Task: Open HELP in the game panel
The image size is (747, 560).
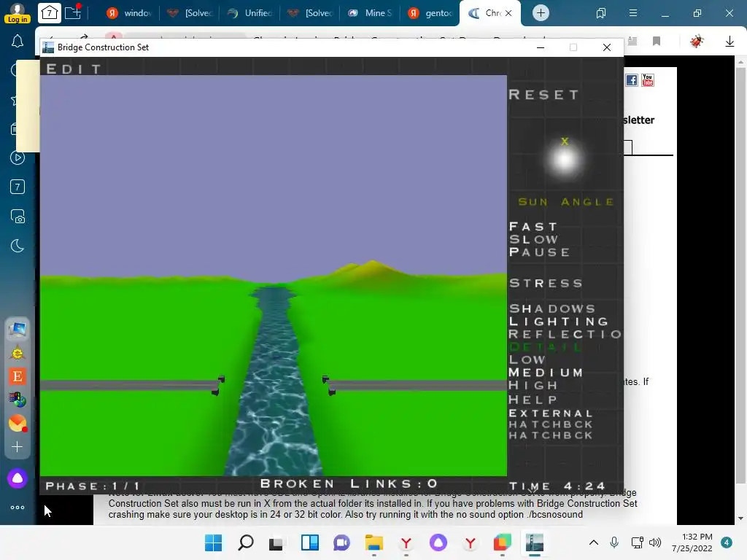Action: coord(533,400)
